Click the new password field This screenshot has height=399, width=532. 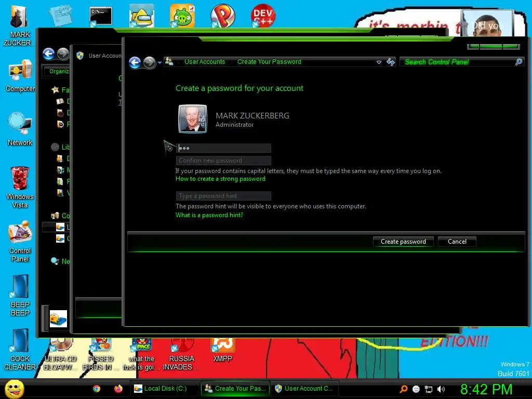click(x=223, y=148)
